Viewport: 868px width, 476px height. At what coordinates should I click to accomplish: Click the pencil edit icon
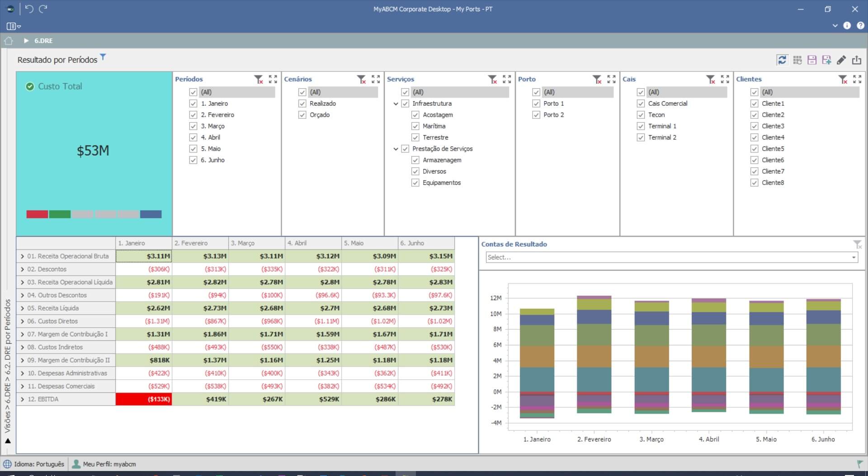841,60
